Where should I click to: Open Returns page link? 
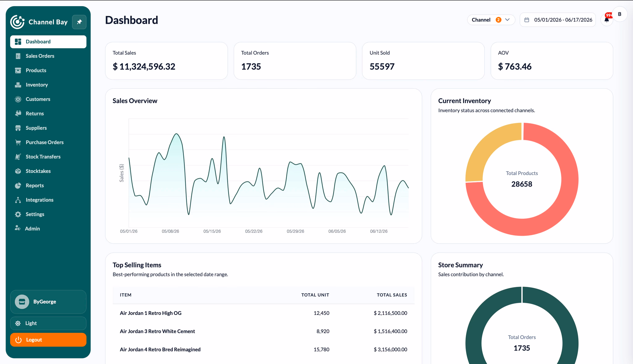tap(48, 113)
